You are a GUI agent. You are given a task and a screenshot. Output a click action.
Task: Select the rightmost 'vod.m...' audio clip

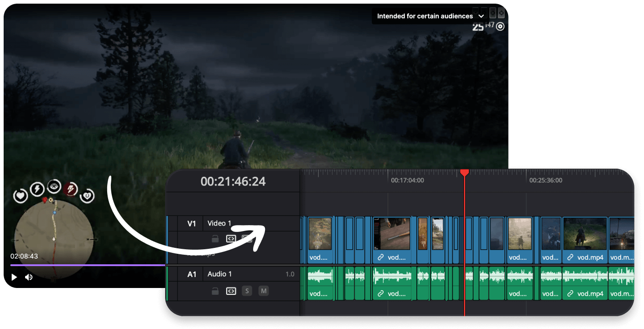pyautogui.click(x=621, y=283)
